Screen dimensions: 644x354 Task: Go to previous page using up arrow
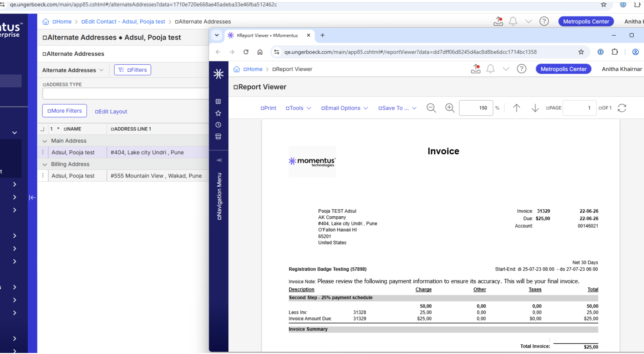(516, 108)
